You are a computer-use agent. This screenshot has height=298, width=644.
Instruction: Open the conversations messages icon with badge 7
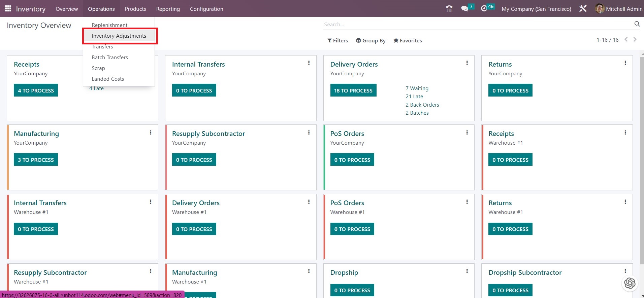pos(465,9)
